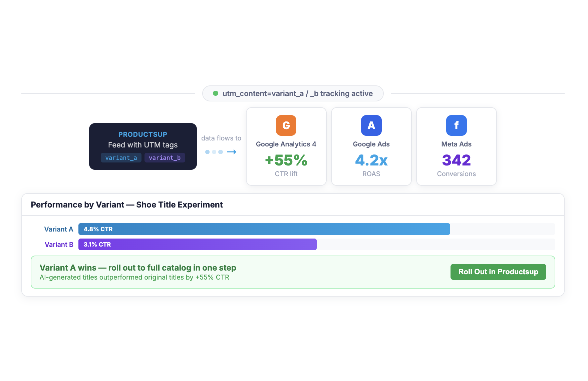Screen dimensions: 588x381
Task: Click the utm_content tracking active pill
Action: 293,93
